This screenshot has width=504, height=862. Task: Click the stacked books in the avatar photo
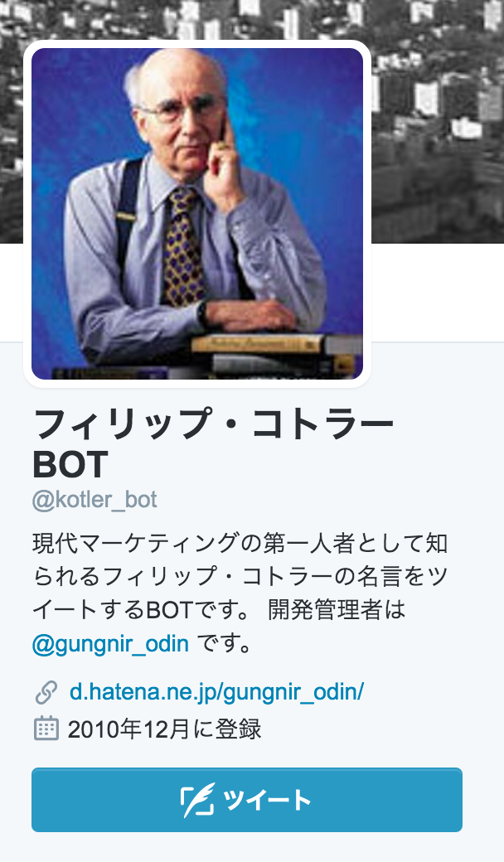(275, 356)
